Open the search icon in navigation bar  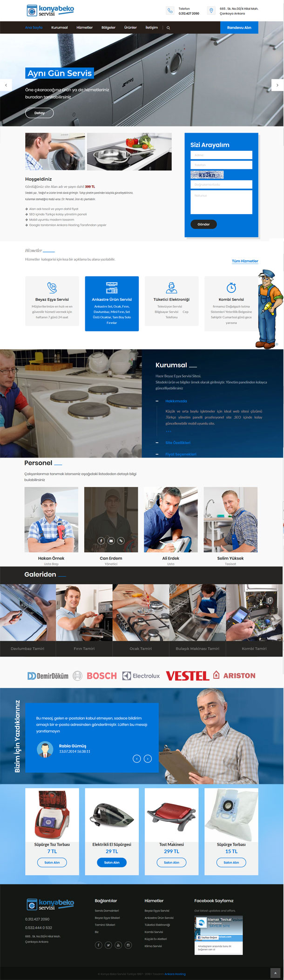(168, 27)
